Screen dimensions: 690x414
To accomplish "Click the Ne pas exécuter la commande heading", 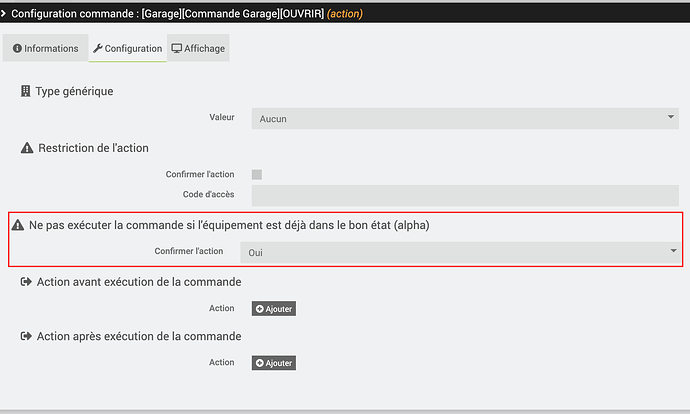I will pos(229,225).
